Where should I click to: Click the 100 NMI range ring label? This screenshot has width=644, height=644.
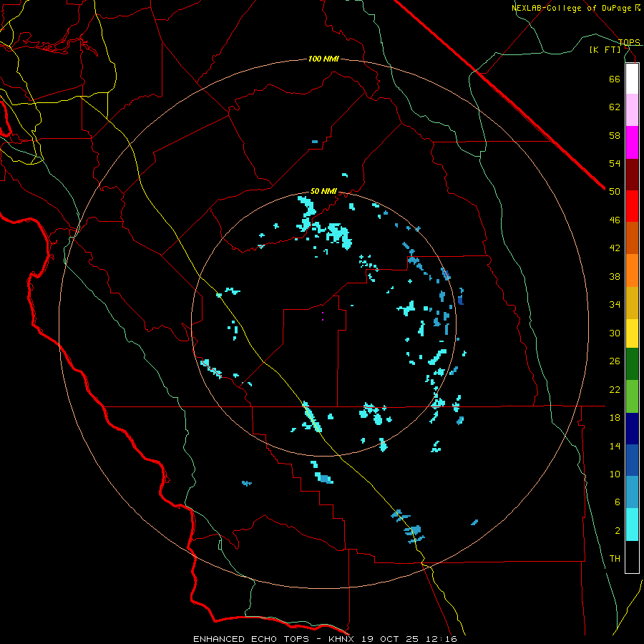coord(323,59)
